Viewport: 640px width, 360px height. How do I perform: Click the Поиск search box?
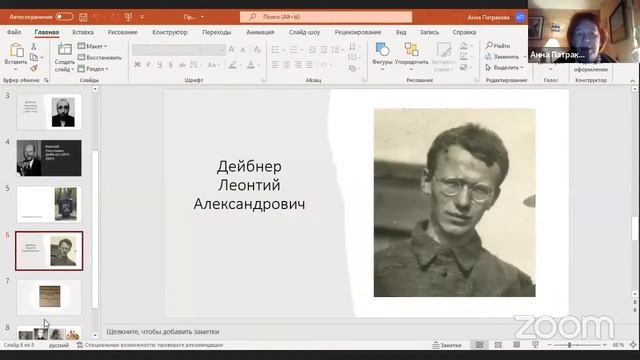point(326,17)
